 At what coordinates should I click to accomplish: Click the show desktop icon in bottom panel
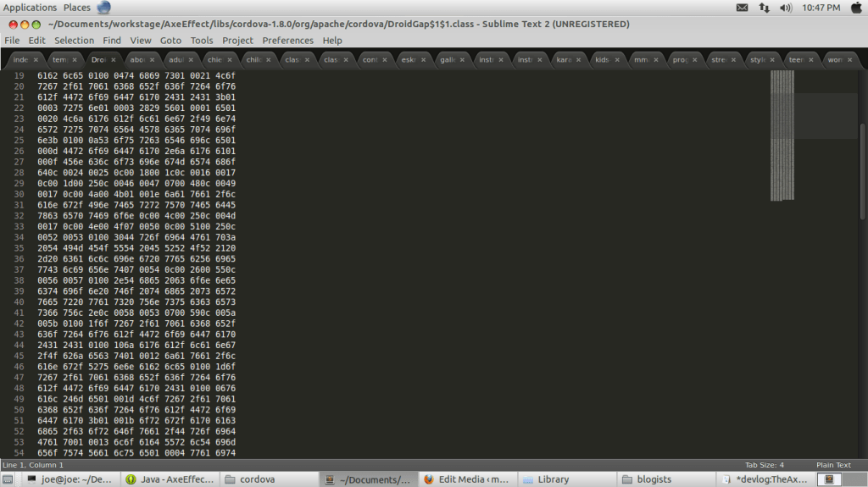(x=9, y=479)
